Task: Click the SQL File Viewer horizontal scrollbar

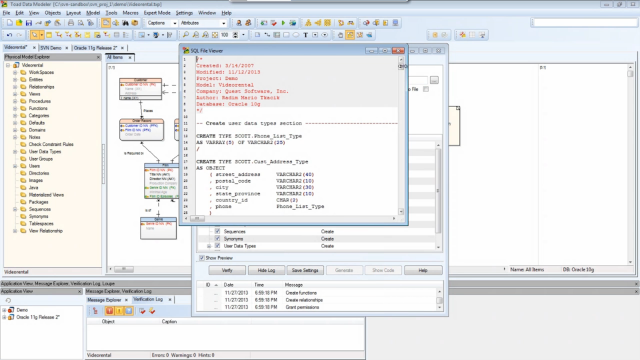Action: pos(291,219)
